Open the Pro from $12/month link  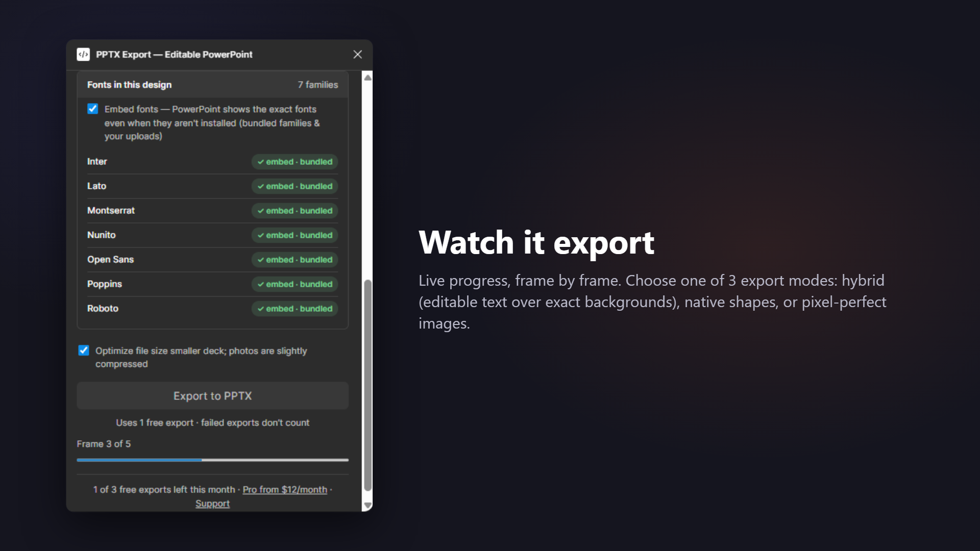285,489
